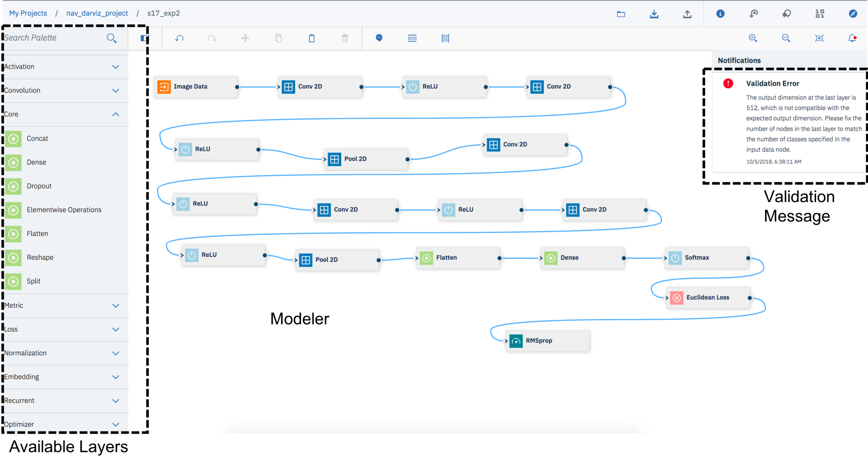Click the search magnifier in palette

click(x=112, y=38)
